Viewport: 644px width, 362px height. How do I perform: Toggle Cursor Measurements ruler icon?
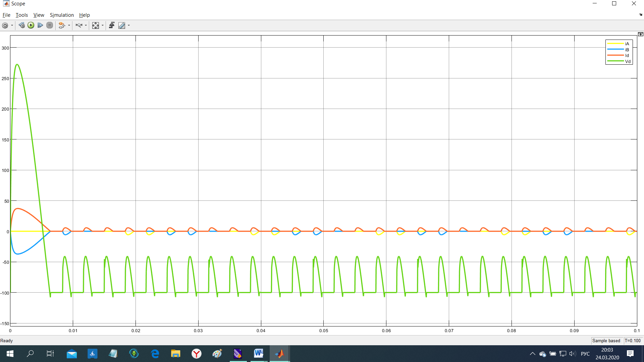[x=122, y=25]
